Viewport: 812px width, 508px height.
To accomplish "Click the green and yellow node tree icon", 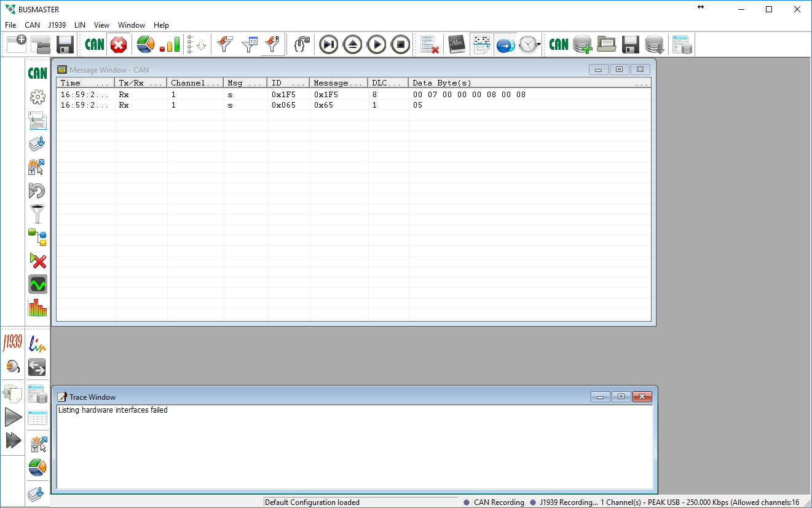I will [x=38, y=237].
